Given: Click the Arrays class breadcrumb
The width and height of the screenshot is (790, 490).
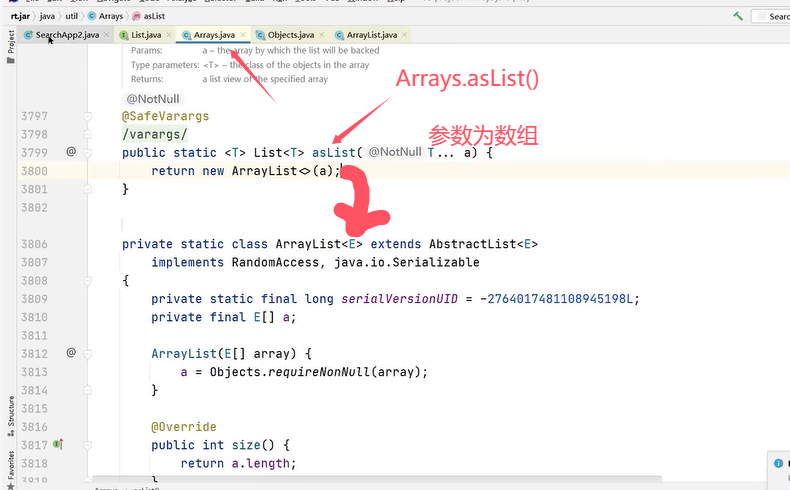Looking at the screenshot, I should coord(111,16).
